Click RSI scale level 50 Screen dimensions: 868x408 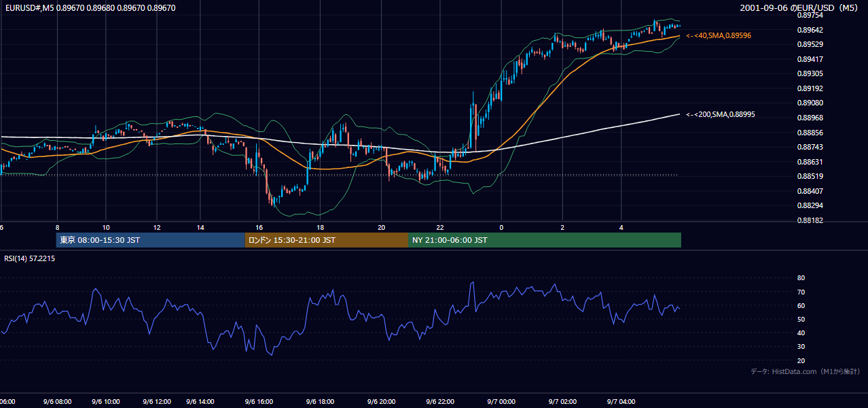[x=801, y=319]
